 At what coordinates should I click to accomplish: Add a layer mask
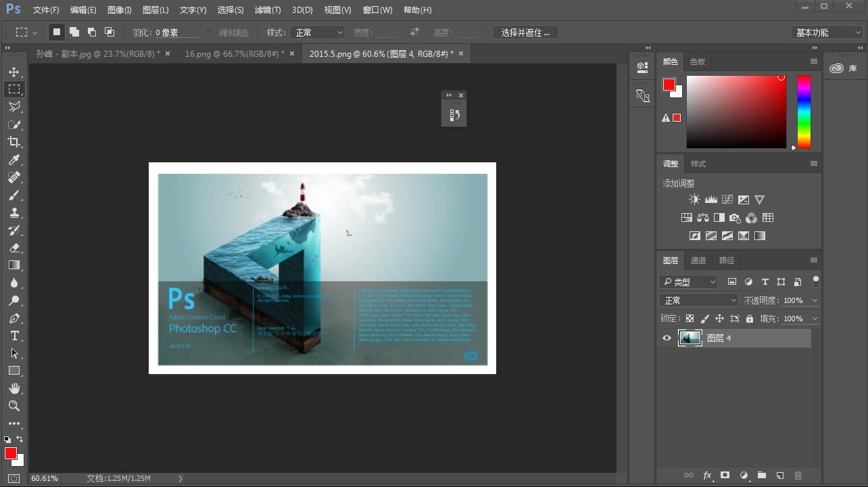[x=725, y=476]
